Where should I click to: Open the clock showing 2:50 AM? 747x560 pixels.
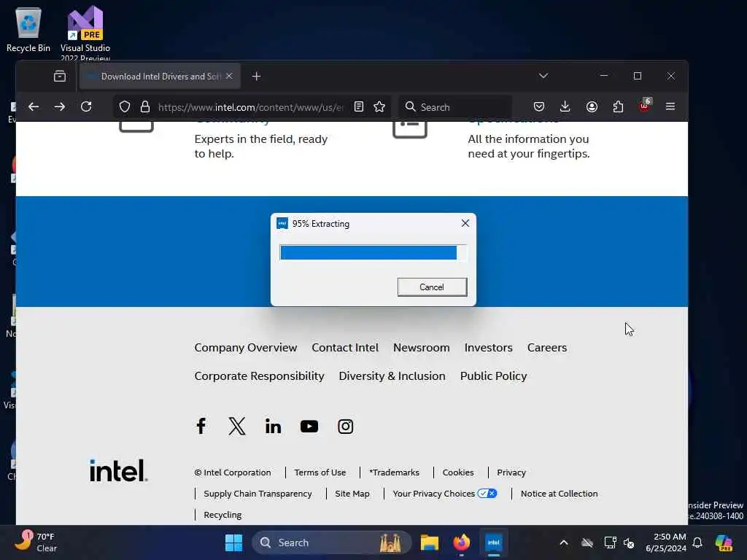[666, 542]
